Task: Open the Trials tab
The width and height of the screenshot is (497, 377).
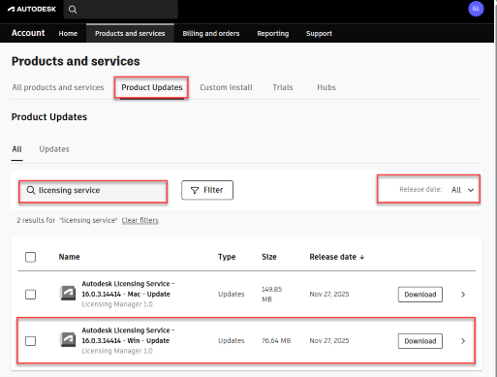Action: (x=283, y=87)
